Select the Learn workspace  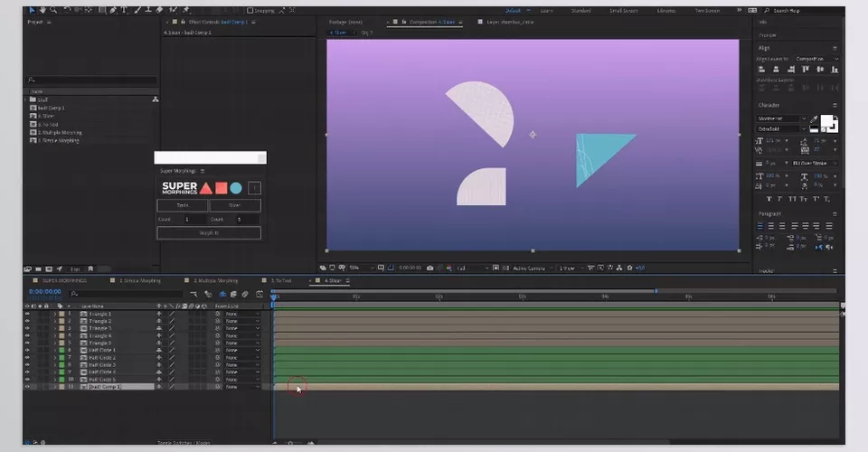546,11
